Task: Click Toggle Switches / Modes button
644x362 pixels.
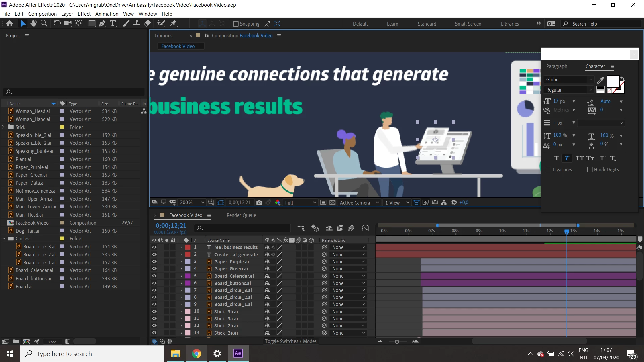Action: (290, 341)
